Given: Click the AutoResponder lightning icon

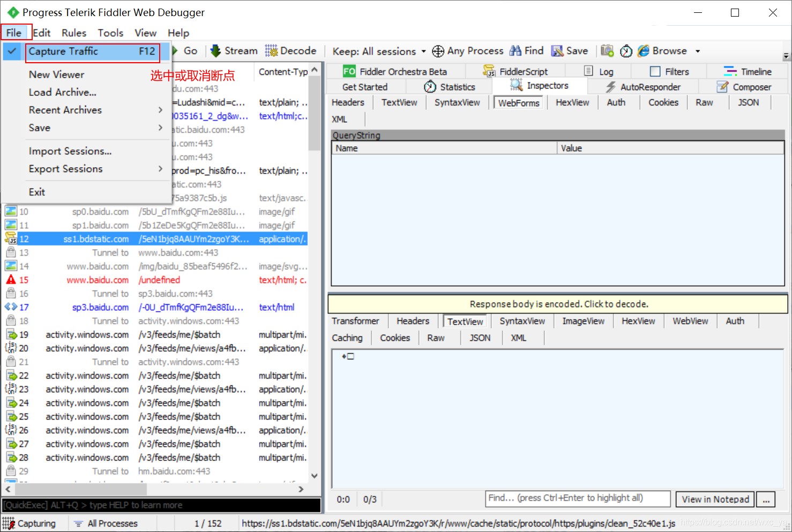Looking at the screenshot, I should (x=610, y=87).
